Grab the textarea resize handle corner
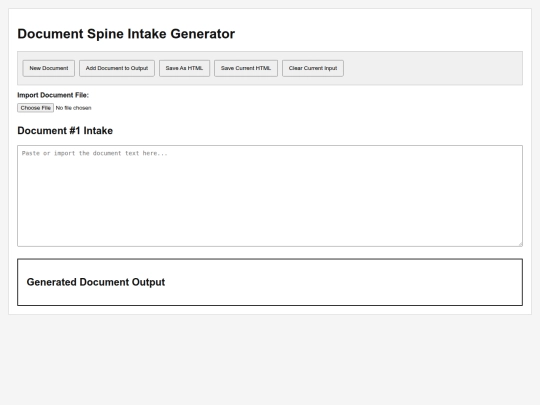This screenshot has height=405, width=540. click(x=520, y=244)
